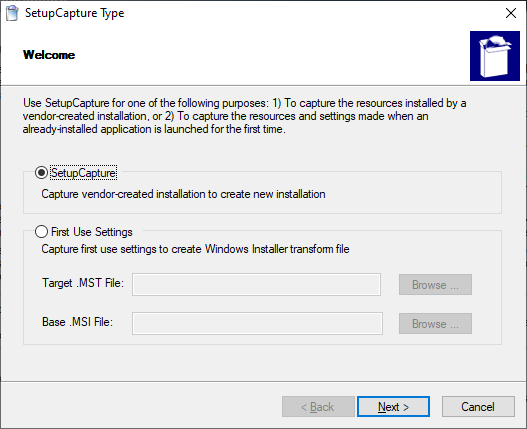
Task: Select the SetupCapture radio button
Action: 41,173
